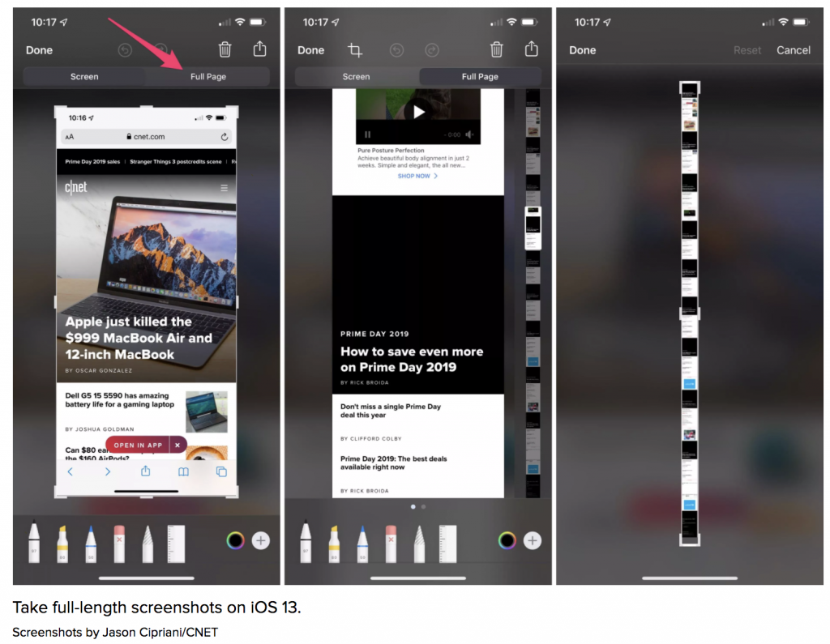Select the blue pencil tool in the first phone
The image size is (830, 644).
(x=91, y=544)
